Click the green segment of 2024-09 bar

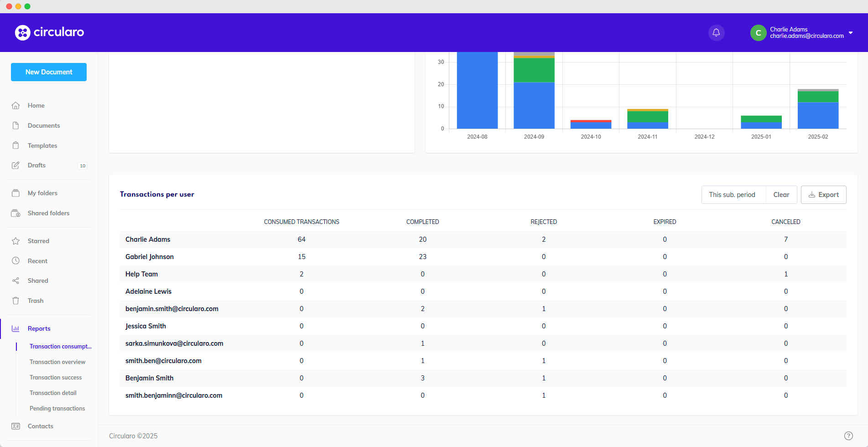(x=534, y=70)
